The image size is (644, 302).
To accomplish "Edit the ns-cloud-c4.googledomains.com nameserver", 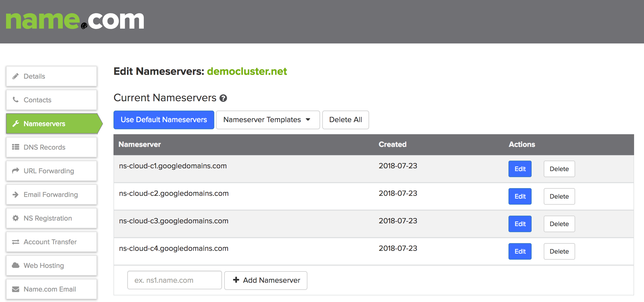I will pos(520,251).
